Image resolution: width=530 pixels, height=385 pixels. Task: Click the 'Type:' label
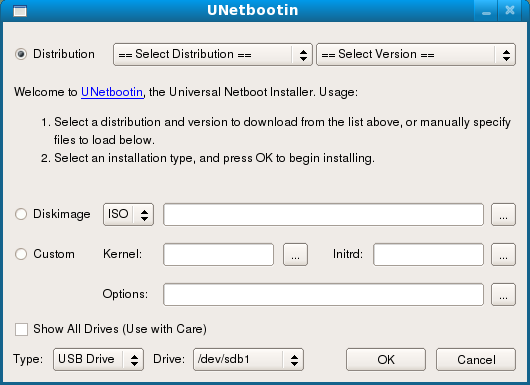click(x=28, y=359)
